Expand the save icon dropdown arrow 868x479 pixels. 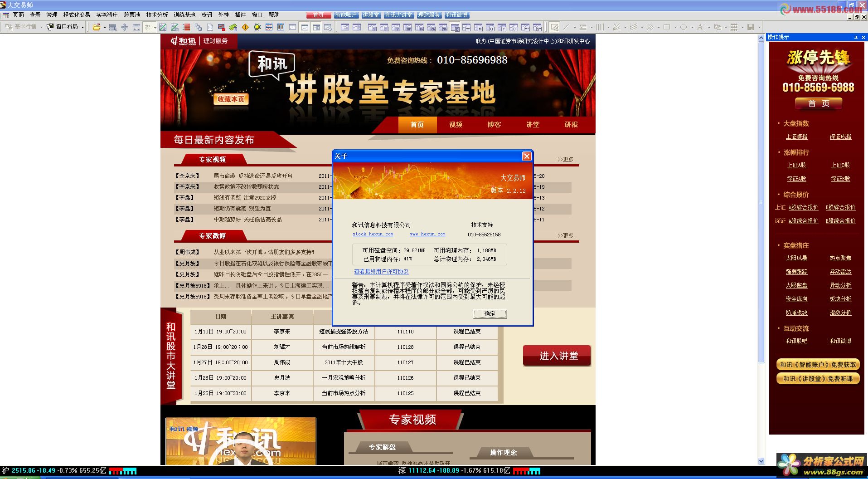760,27
